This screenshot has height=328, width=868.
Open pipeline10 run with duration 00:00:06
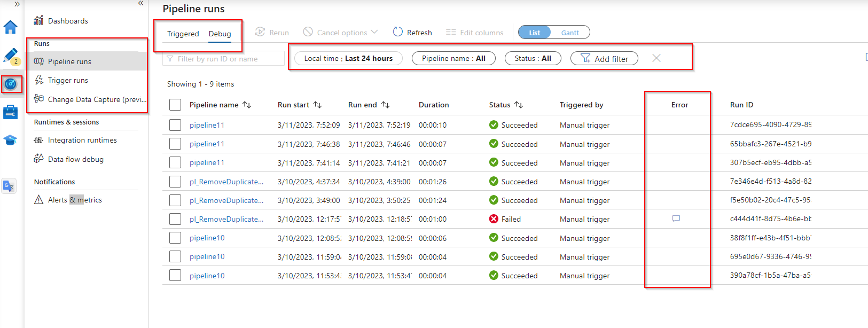(207, 238)
